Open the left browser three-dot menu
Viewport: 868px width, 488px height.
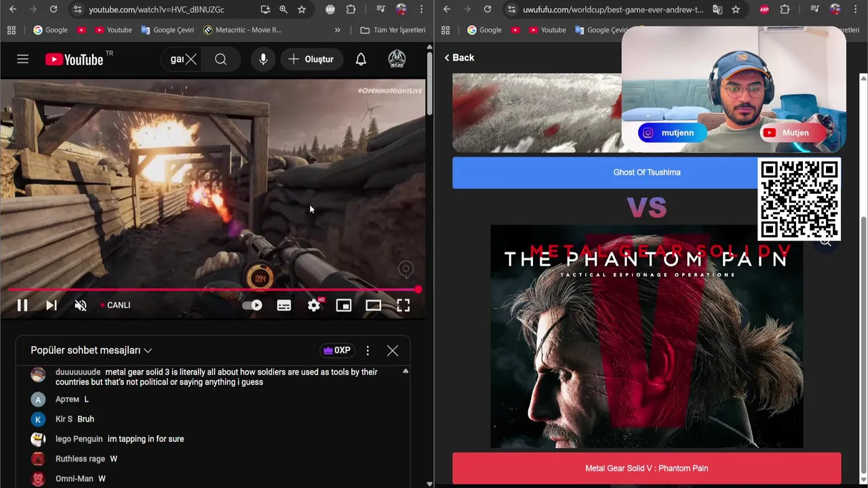422,9
